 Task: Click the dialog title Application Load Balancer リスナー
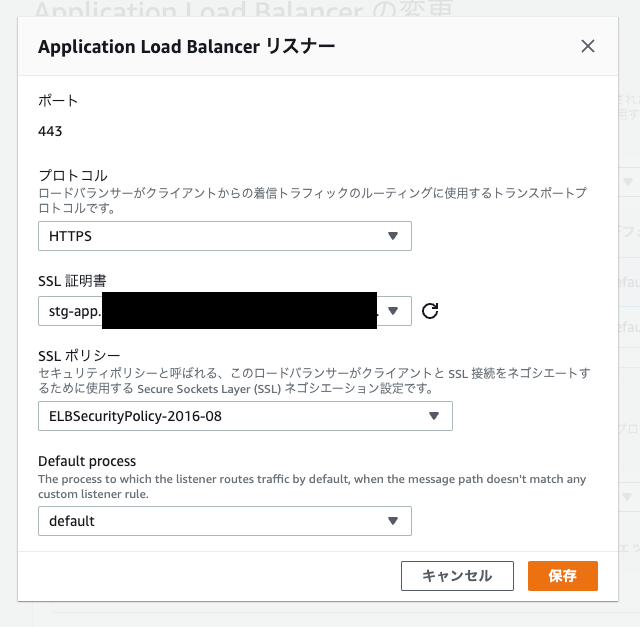[187, 47]
